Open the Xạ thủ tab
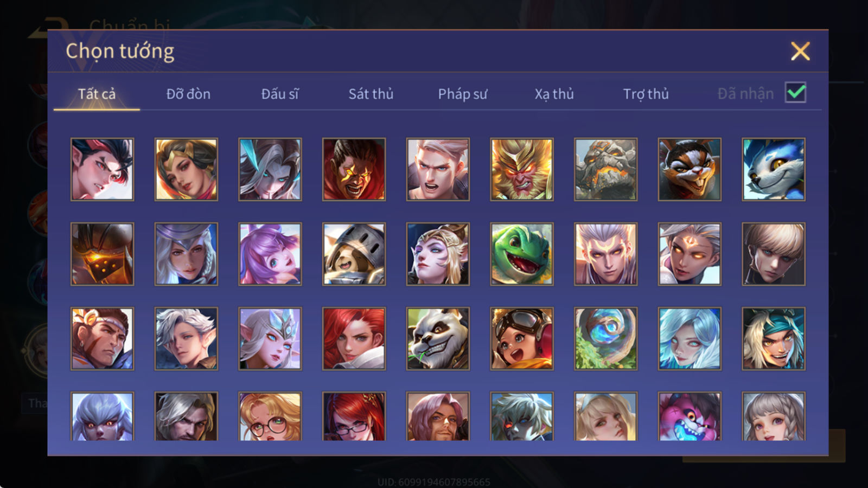Viewport: 868px width, 488px height. click(x=554, y=94)
